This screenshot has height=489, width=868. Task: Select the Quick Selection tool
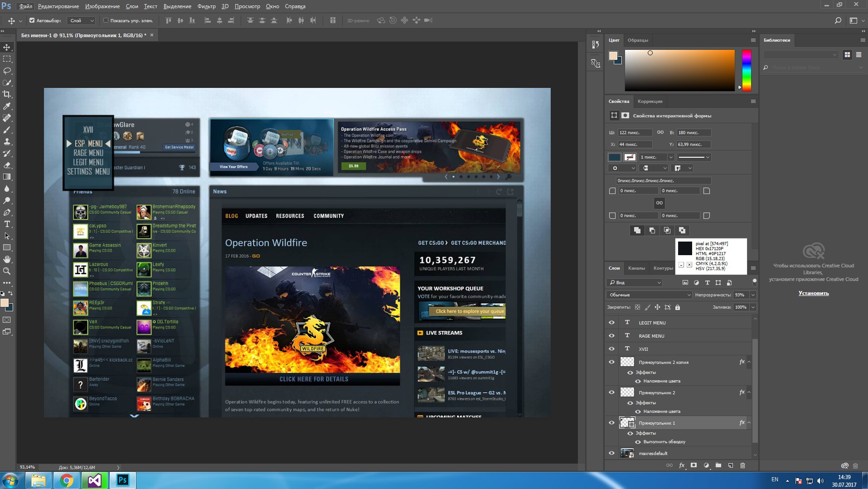[7, 82]
